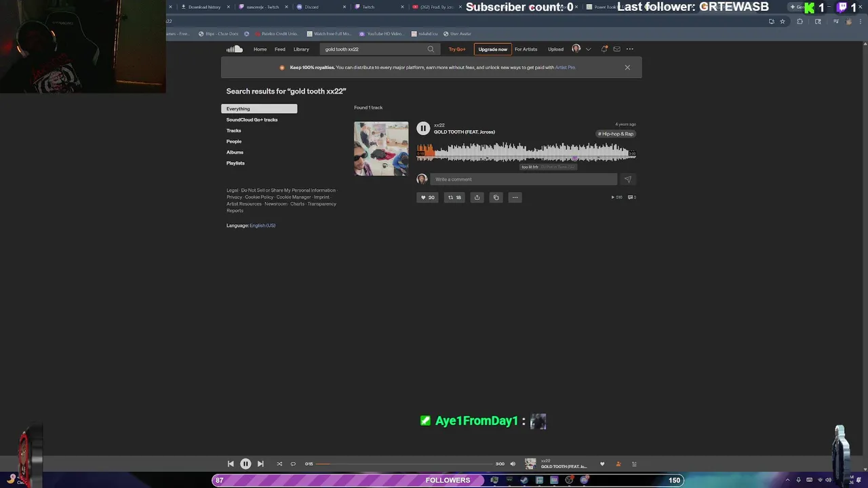
Task: Copy the track link icon
Action: click(x=496, y=197)
